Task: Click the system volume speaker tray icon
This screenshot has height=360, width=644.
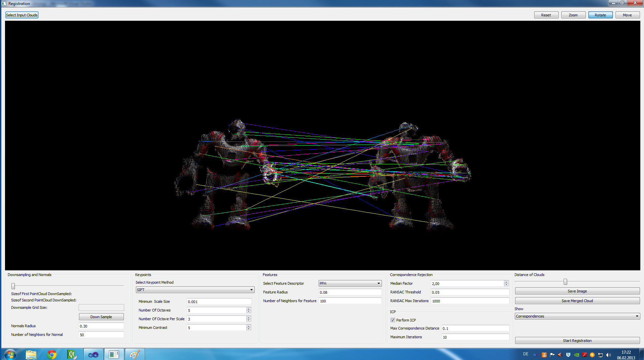Action: tap(609, 355)
